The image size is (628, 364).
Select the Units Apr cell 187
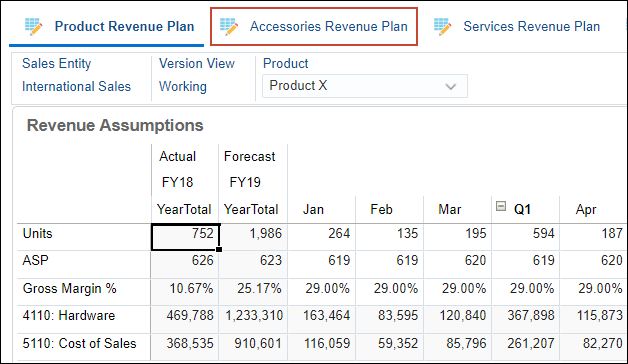click(x=594, y=237)
